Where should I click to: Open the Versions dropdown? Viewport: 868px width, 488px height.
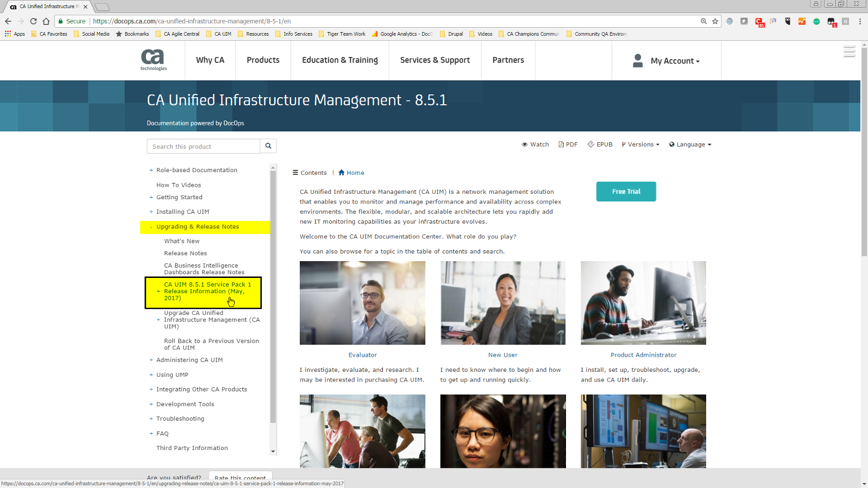(640, 144)
